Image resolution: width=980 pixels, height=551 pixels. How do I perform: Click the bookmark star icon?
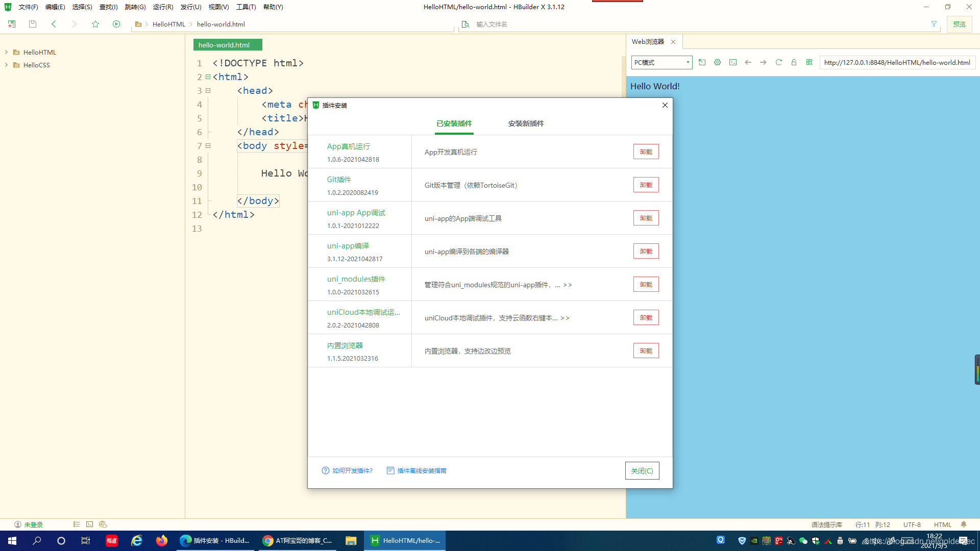click(x=95, y=24)
